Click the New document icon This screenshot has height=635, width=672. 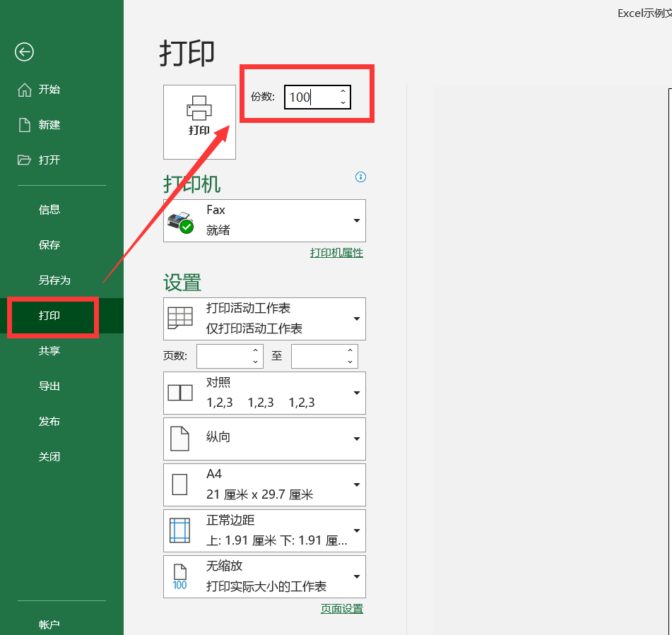pos(25,125)
